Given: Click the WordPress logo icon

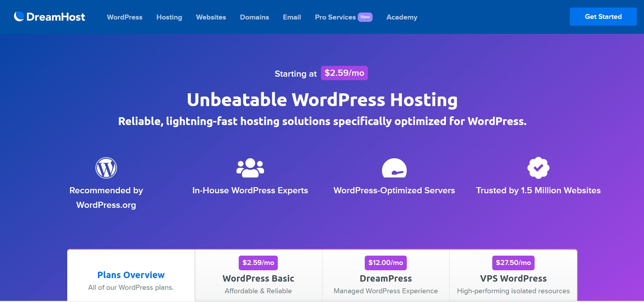Looking at the screenshot, I should click(106, 168).
